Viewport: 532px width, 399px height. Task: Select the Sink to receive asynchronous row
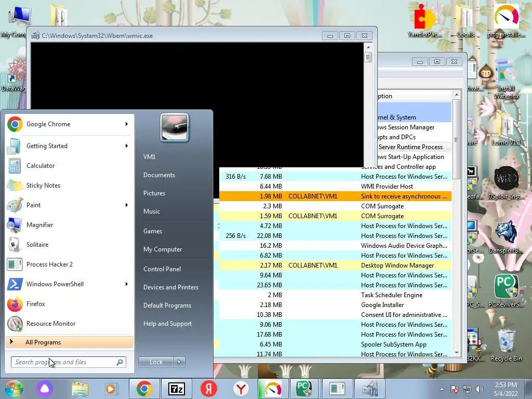point(335,196)
